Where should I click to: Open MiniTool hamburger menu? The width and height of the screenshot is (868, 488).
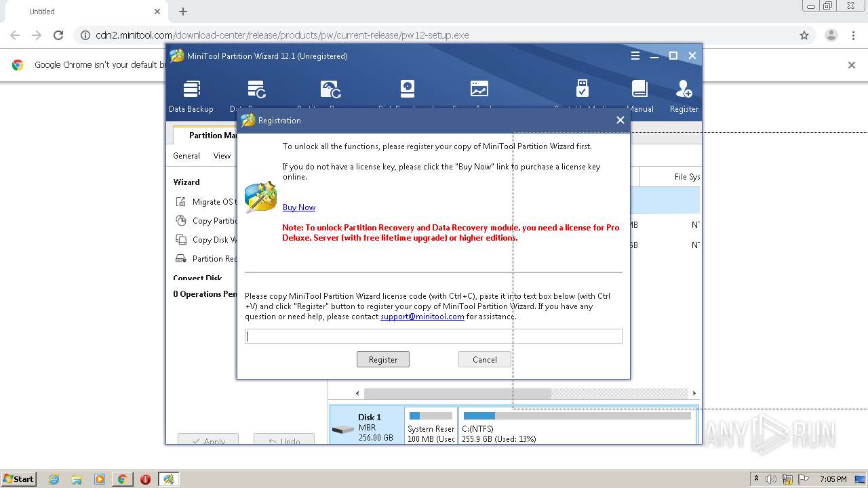click(635, 56)
